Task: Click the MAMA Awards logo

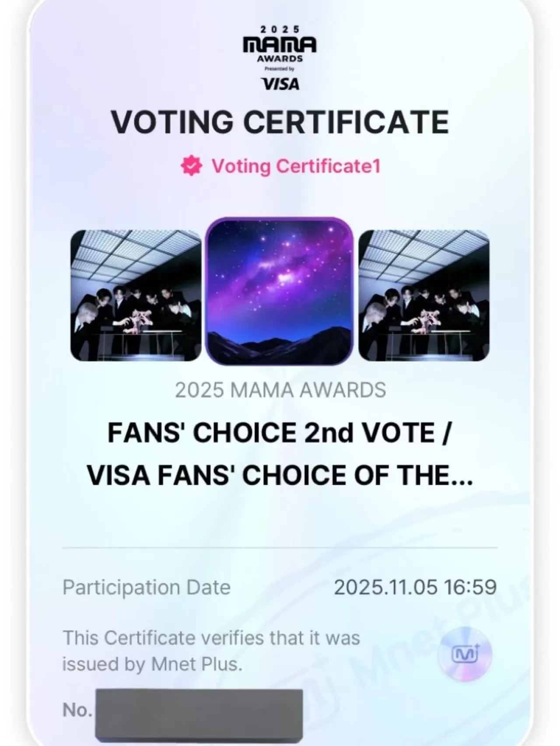Action: (x=280, y=45)
